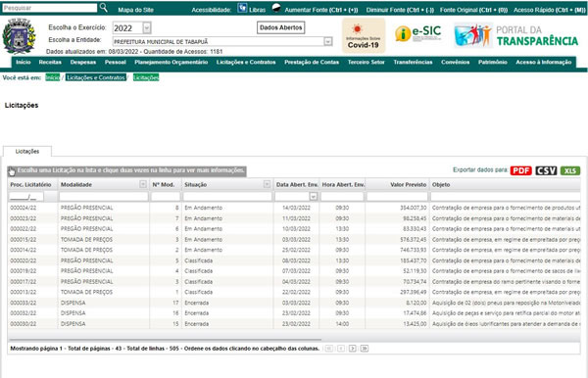The width and height of the screenshot is (588, 378).
Task: Click Portal da Transparência logo
Action: [516, 35]
